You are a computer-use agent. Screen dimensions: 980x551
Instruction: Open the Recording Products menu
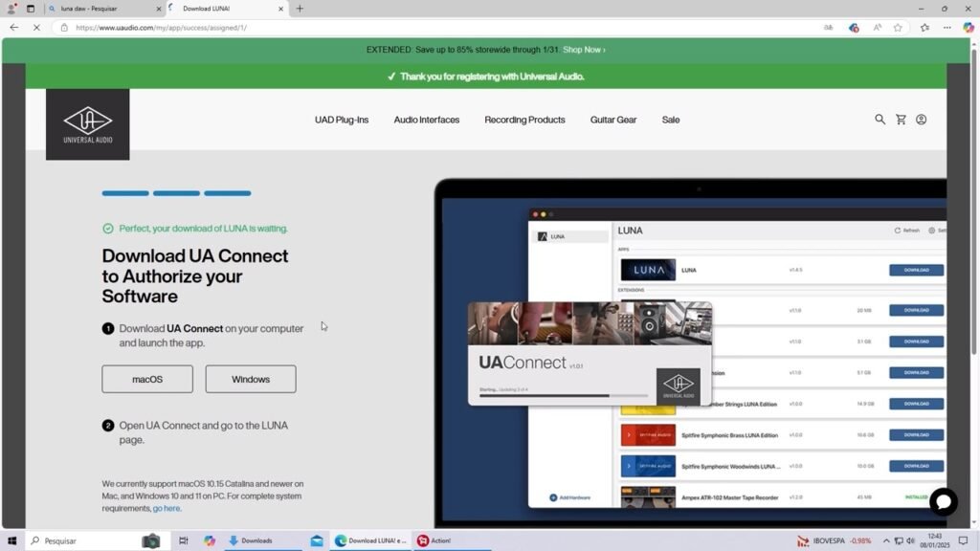524,120
